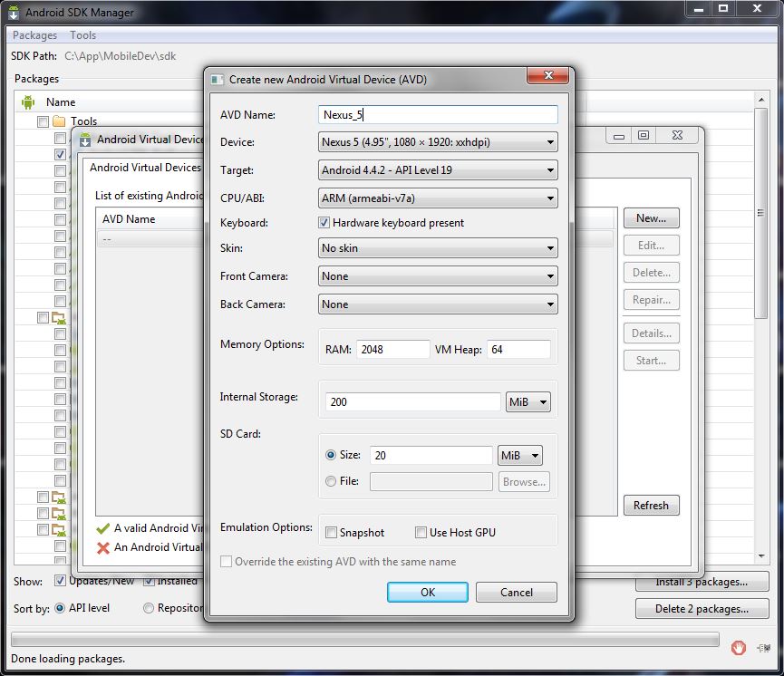Viewport: 784px width, 676px height.
Task: Click SD Card Size field showing 20
Action: click(x=431, y=456)
